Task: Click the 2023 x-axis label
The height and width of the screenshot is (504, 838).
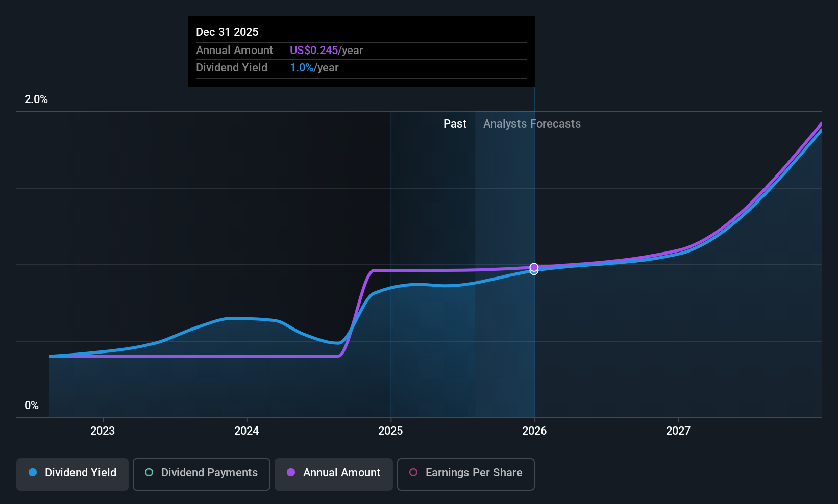Action: point(103,431)
